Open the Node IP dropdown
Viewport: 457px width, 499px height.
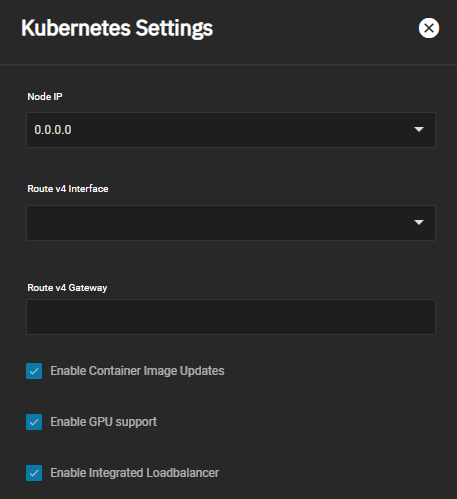click(231, 130)
